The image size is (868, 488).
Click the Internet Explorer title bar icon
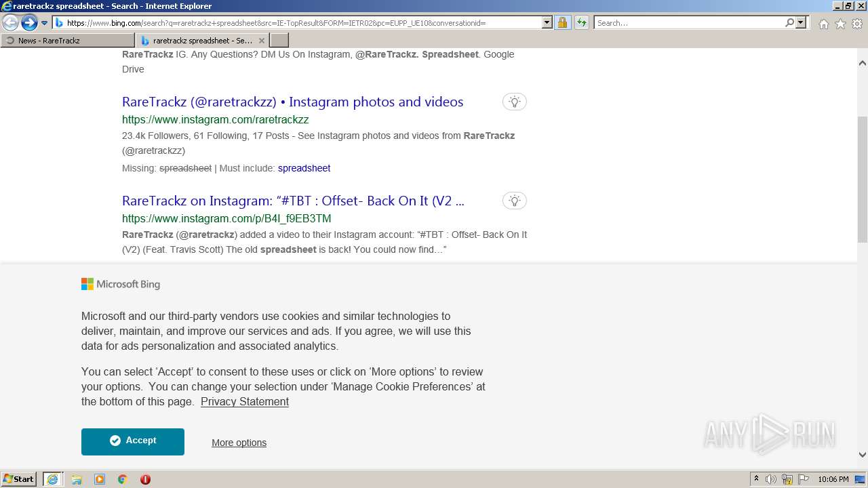7,6
